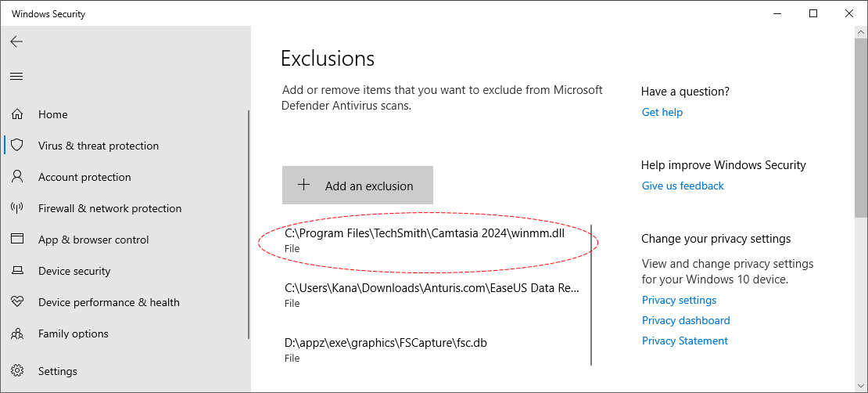Click the back arrow icon
This screenshot has width=868, height=393.
16,41
